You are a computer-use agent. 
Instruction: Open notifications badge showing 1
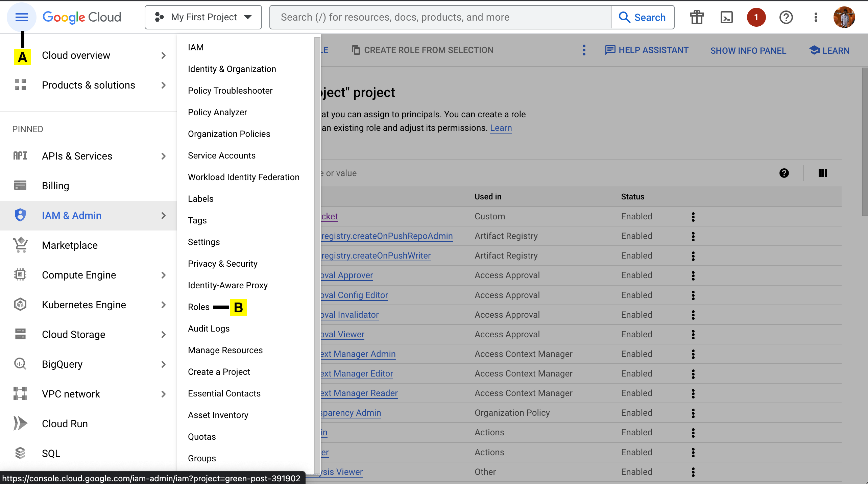click(756, 17)
